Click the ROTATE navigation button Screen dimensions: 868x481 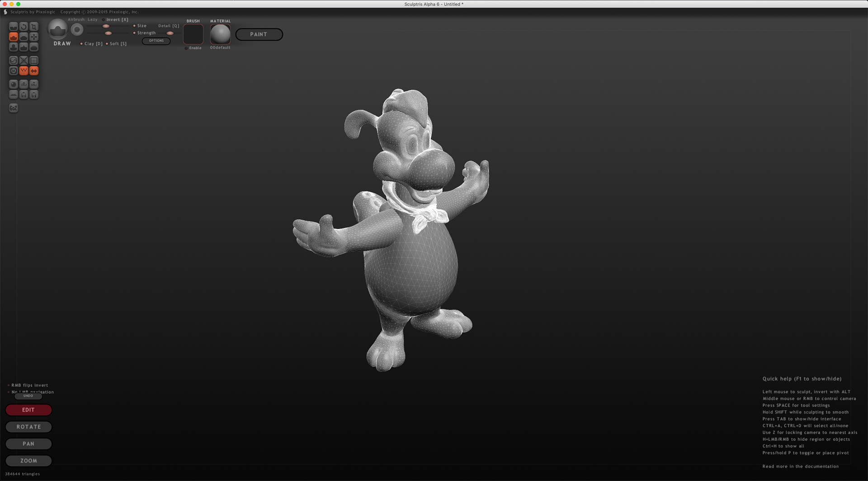point(28,427)
